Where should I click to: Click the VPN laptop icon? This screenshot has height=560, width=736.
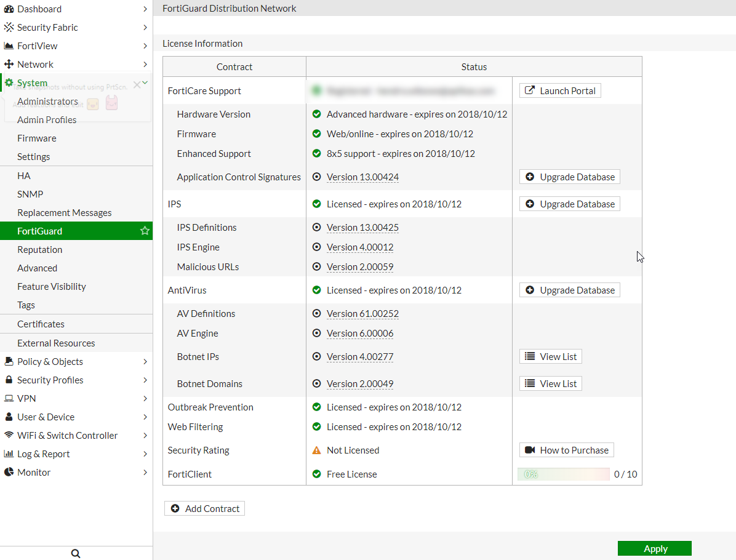coord(9,398)
